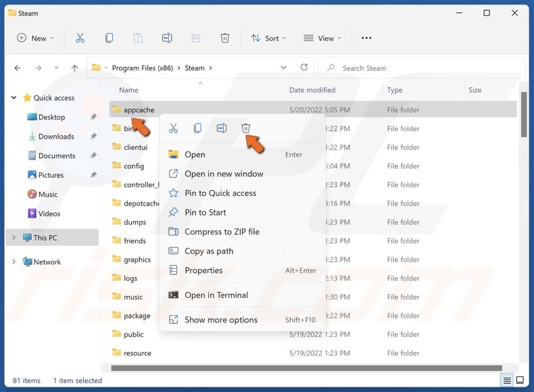Select This PC in the navigation pane
Viewport: 534px width, 392px height.
tap(52, 238)
